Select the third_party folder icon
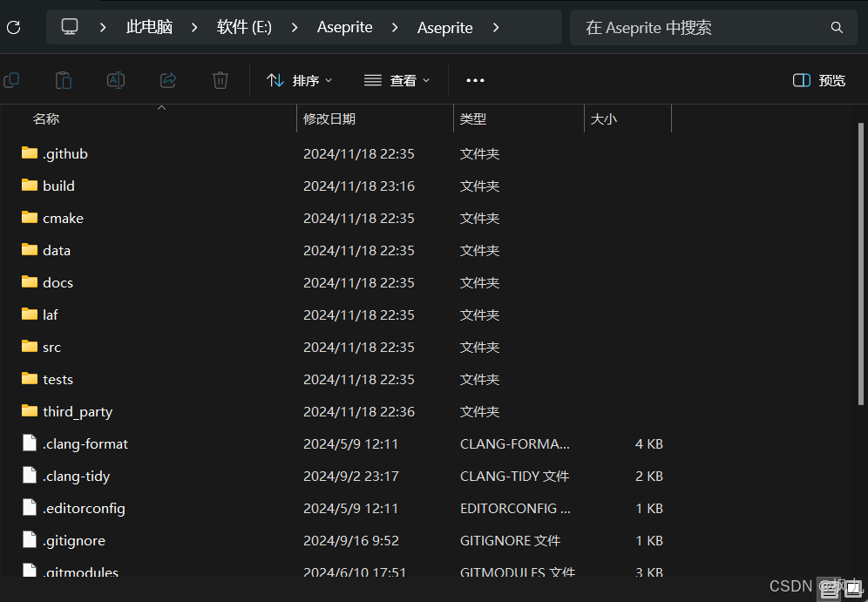The image size is (868, 602). (30, 411)
